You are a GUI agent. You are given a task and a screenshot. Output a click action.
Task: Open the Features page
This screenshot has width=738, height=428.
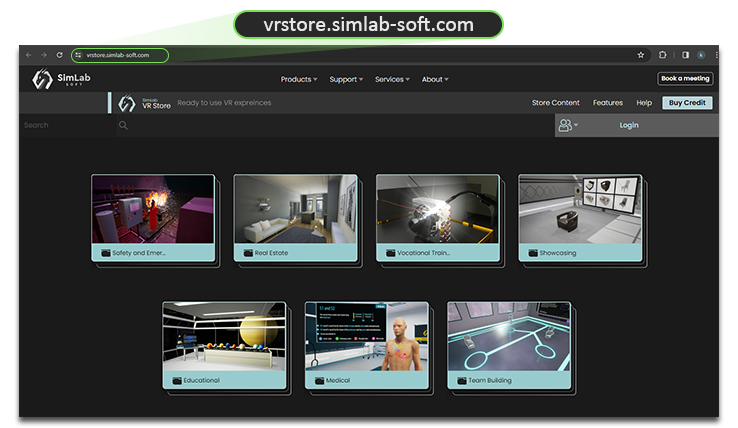pos(608,103)
